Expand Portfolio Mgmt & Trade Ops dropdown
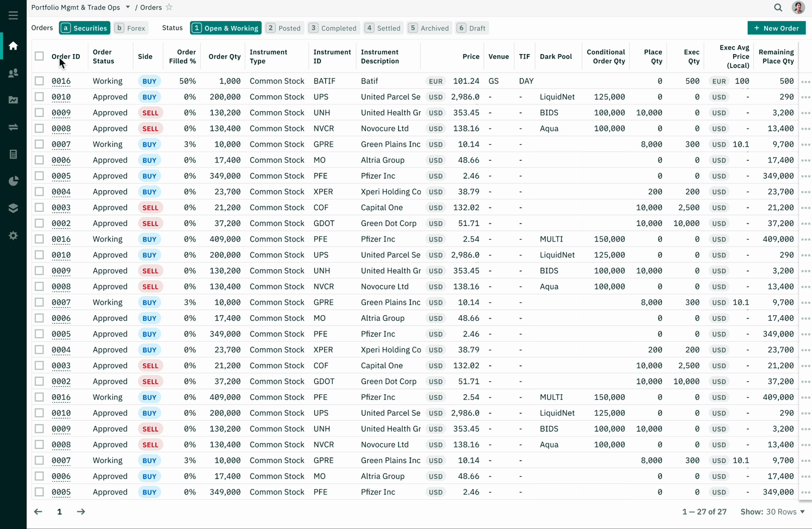The width and height of the screenshot is (812, 529). 127,7
